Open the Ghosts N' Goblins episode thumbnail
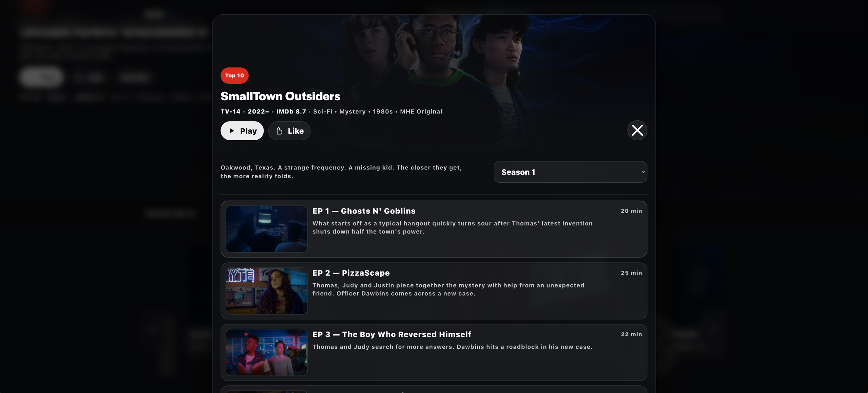 (267, 229)
